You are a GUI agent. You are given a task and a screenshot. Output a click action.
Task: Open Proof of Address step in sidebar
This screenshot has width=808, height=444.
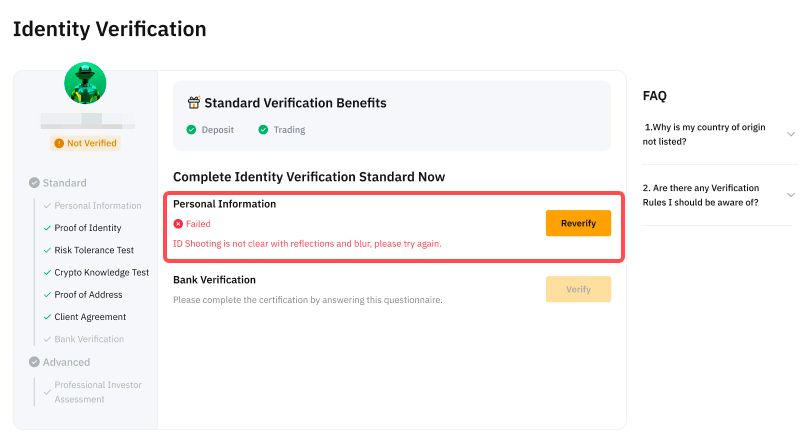tap(88, 295)
